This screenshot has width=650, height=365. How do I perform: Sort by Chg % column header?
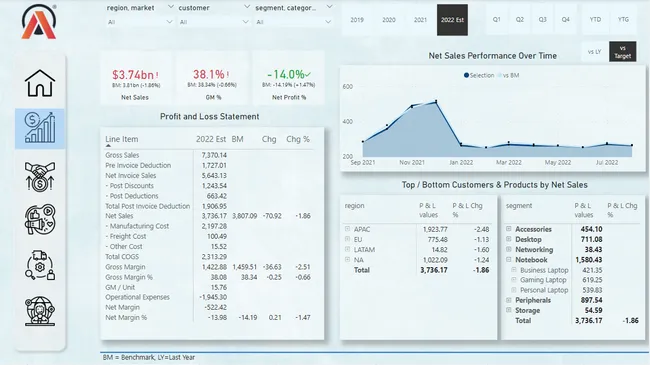tap(298, 139)
